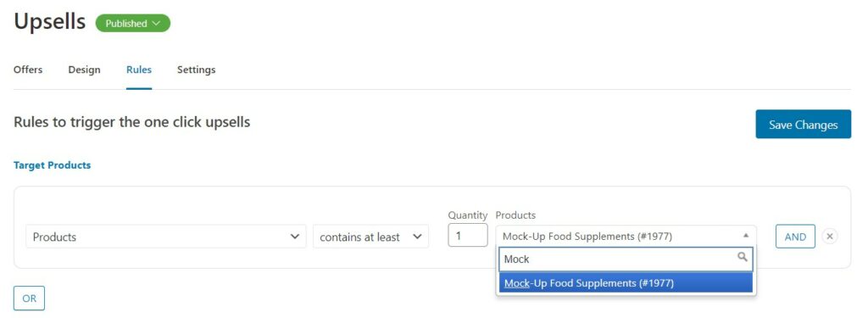Click the product search box containing Mock

pyautogui.click(x=626, y=259)
